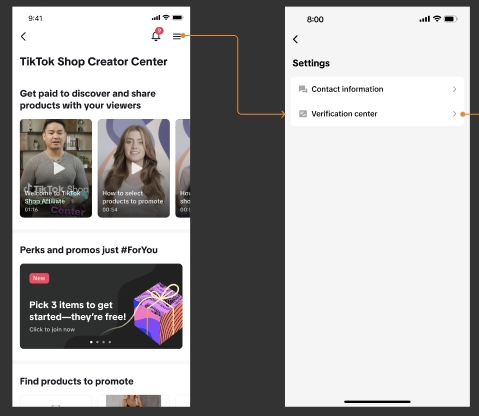Image resolution: width=479 pixels, height=416 pixels.
Task: Open the Verification center settings row
Action: (x=377, y=114)
